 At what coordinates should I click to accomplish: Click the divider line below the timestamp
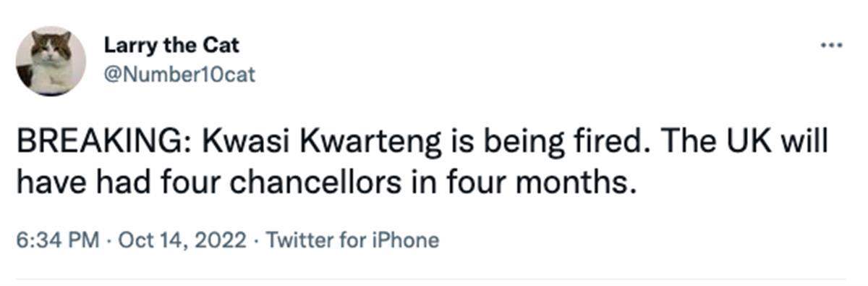click(430, 278)
